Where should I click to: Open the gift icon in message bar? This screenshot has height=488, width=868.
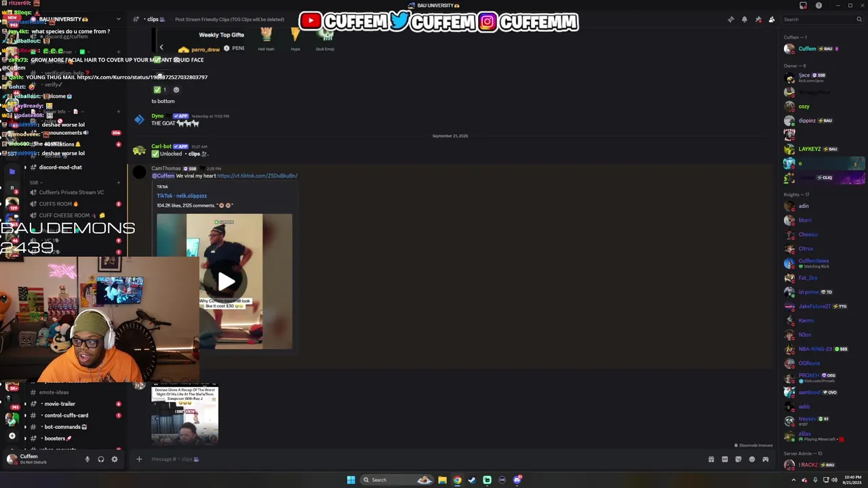point(711,460)
